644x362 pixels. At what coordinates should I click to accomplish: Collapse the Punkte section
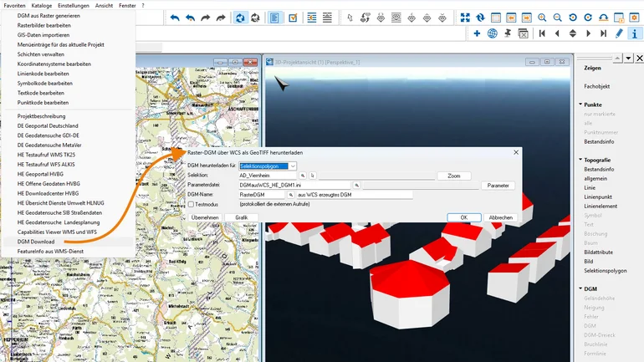point(580,105)
